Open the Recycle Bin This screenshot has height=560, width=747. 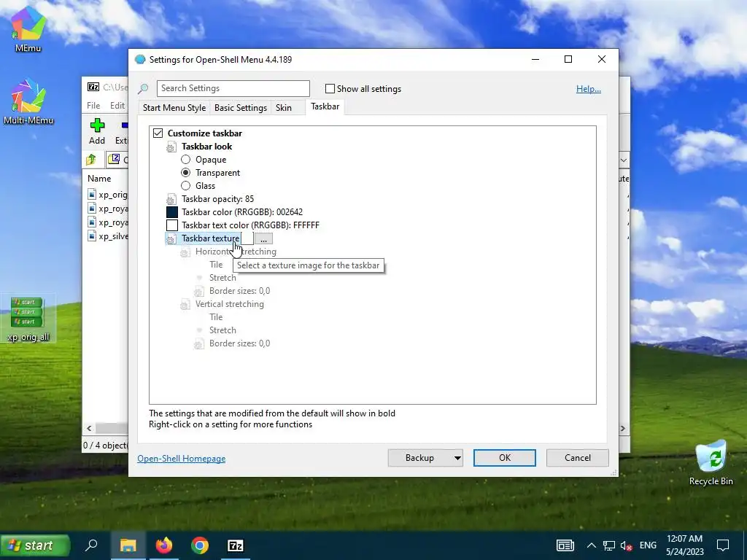[x=711, y=463]
